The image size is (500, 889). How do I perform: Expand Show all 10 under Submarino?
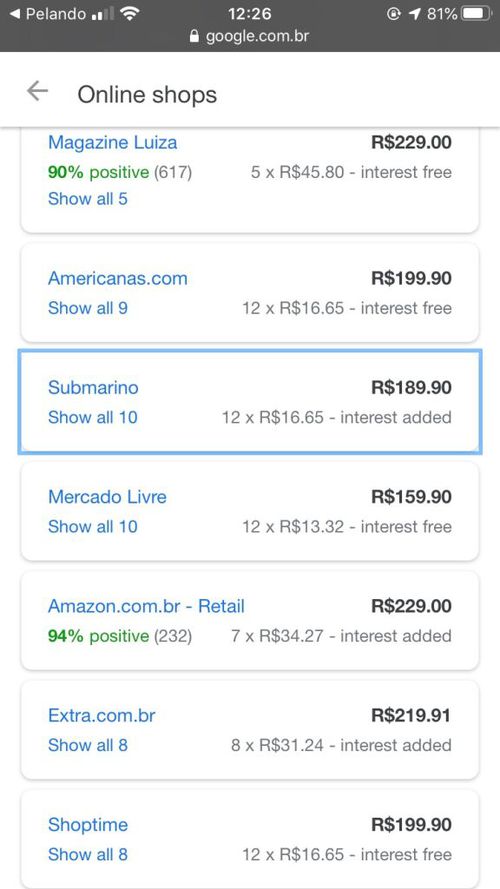pos(93,418)
